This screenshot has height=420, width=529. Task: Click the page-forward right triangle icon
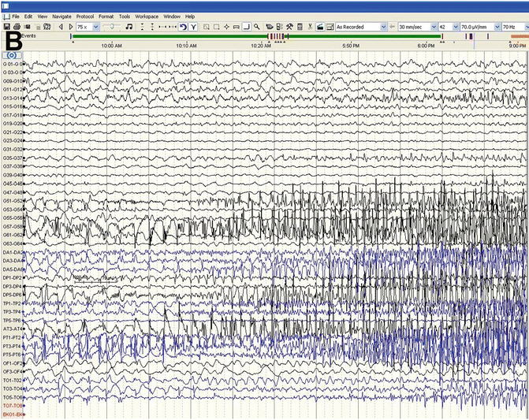[x=70, y=27]
